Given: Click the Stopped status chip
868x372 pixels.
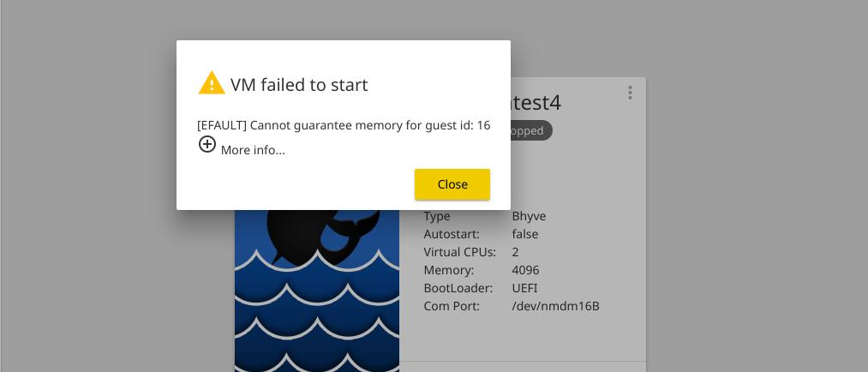Looking at the screenshot, I should point(531,130).
